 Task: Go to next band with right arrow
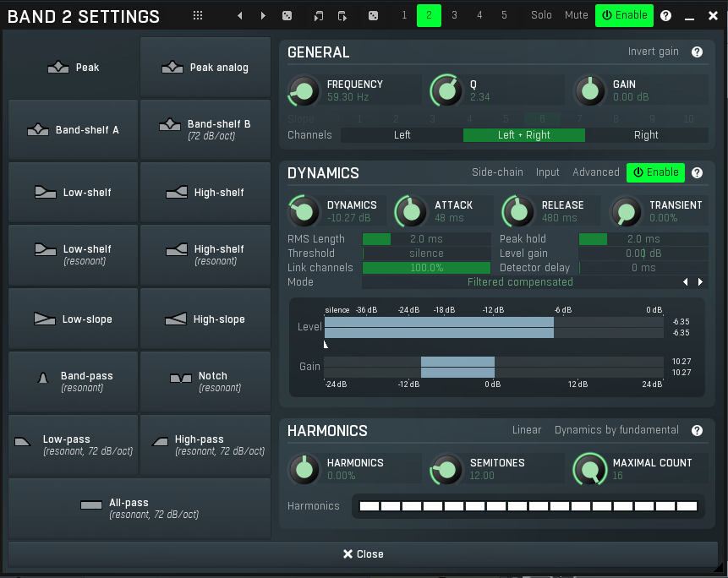(x=263, y=15)
